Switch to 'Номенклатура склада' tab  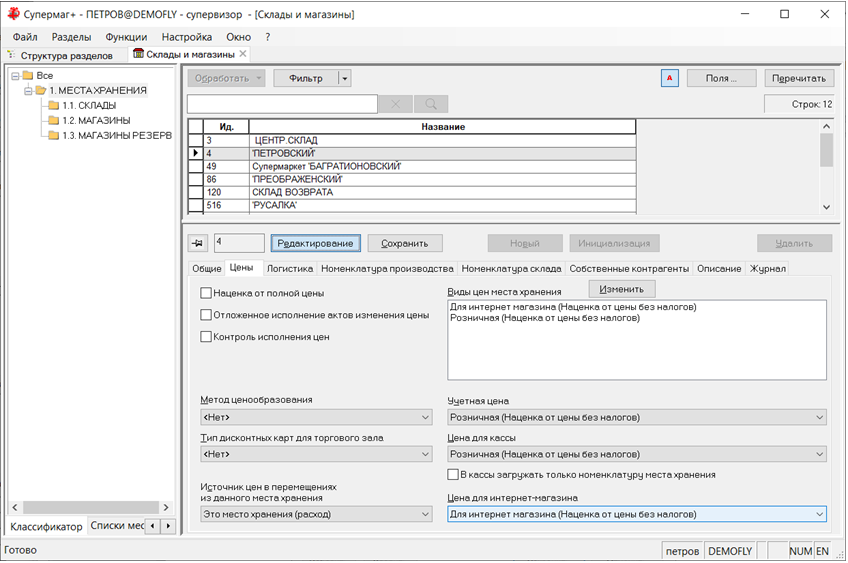512,268
